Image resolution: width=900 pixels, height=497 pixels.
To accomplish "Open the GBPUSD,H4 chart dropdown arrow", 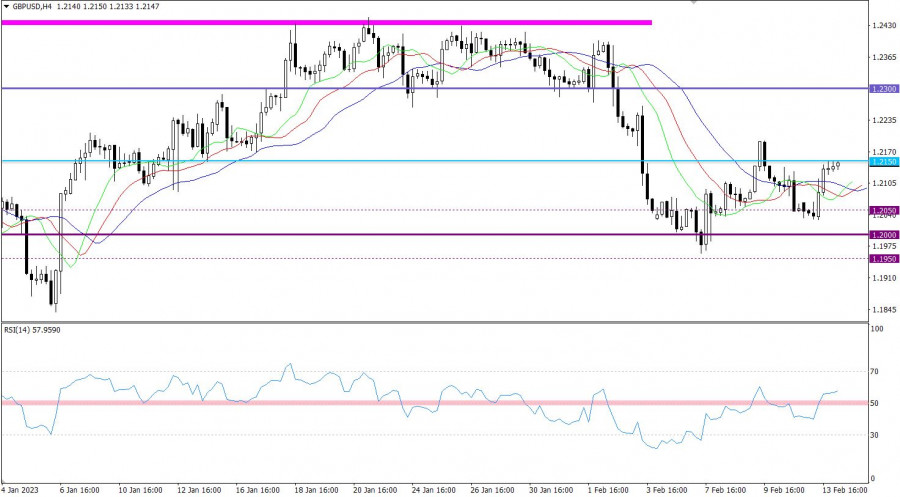I will click(5, 6).
